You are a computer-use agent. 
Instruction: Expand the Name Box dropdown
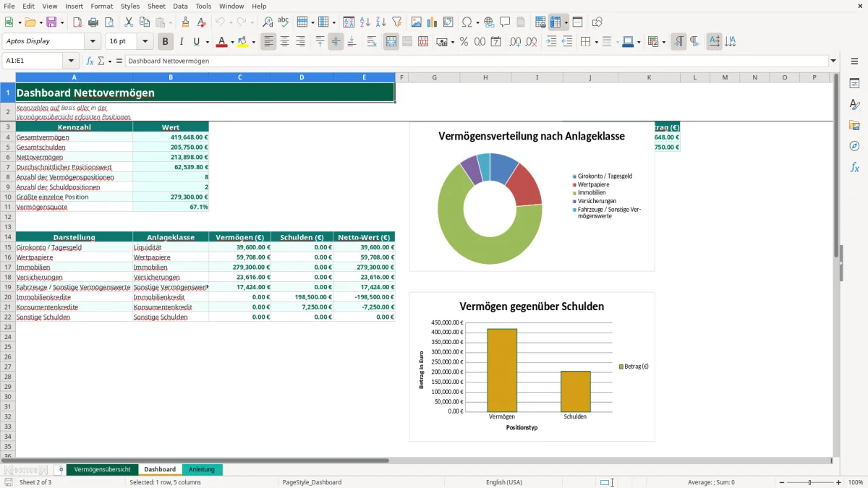click(x=71, y=61)
